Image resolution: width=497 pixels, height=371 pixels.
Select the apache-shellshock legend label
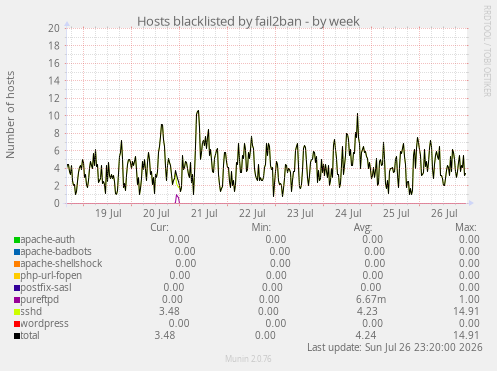pos(61,263)
